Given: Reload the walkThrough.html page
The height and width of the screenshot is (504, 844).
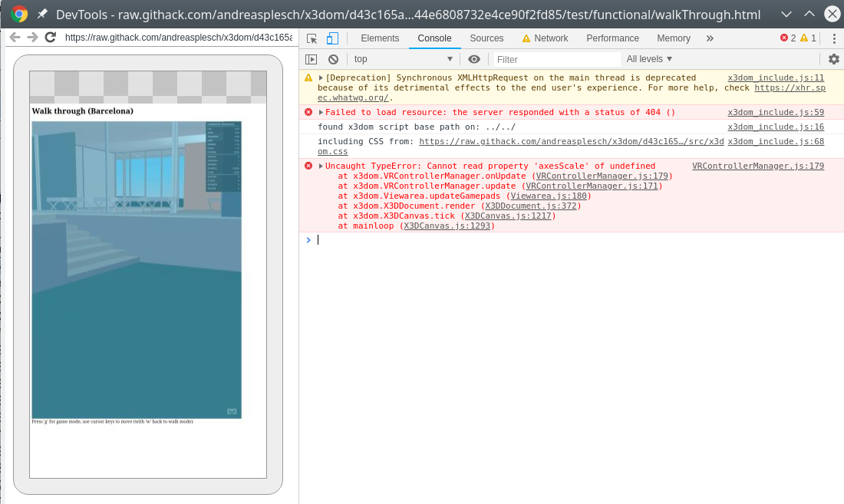Looking at the screenshot, I should pyautogui.click(x=49, y=38).
